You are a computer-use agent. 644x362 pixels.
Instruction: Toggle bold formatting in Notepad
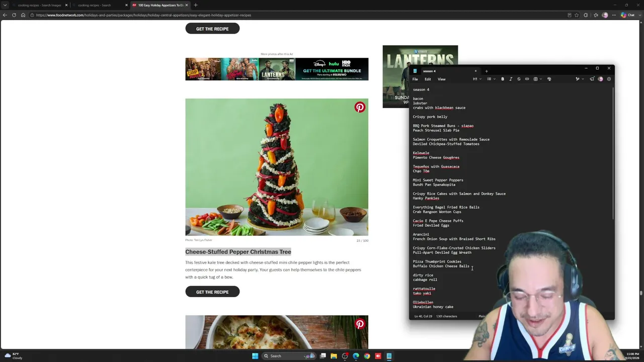pos(503,79)
